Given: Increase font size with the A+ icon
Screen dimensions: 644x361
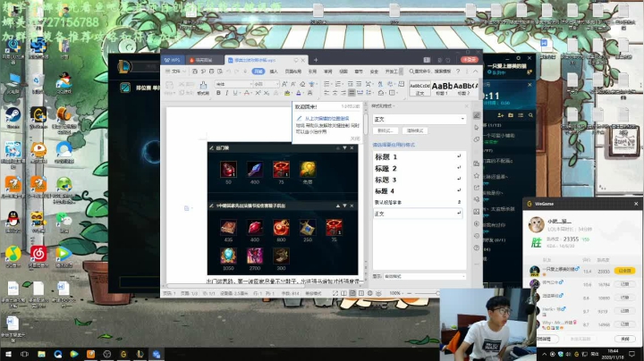Looking at the screenshot, I should coord(284,84).
